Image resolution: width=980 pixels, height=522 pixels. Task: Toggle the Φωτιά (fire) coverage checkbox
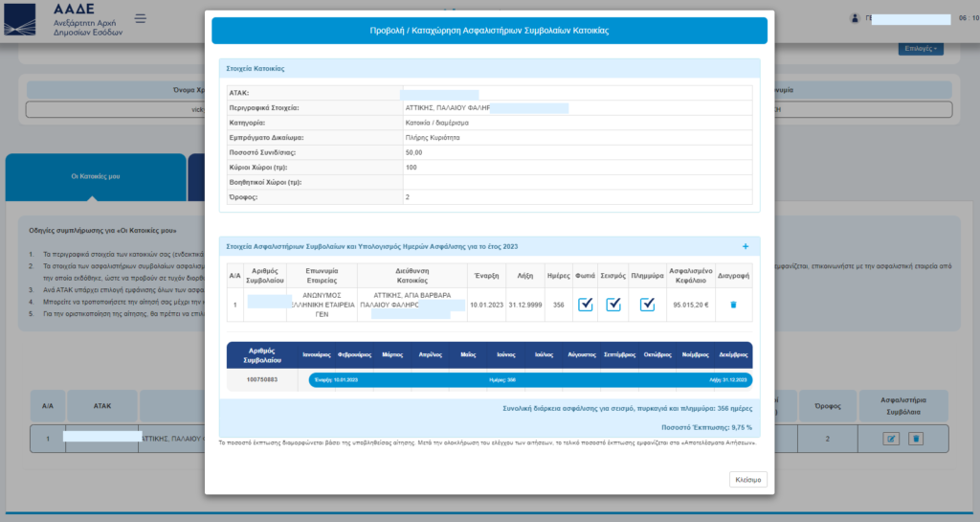586,305
